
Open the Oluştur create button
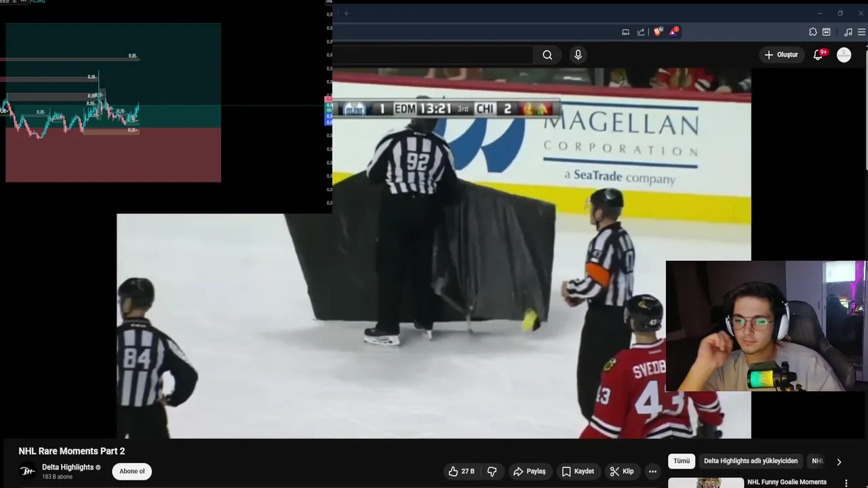coord(781,55)
